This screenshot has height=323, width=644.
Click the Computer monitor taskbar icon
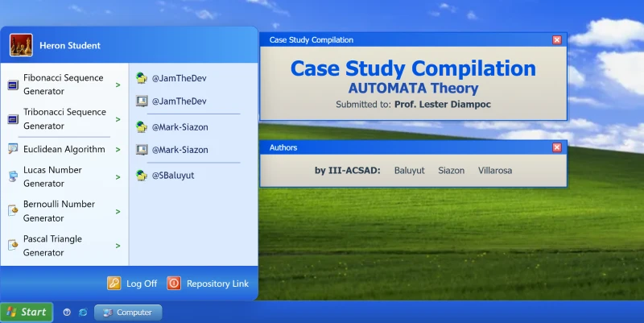coord(108,313)
